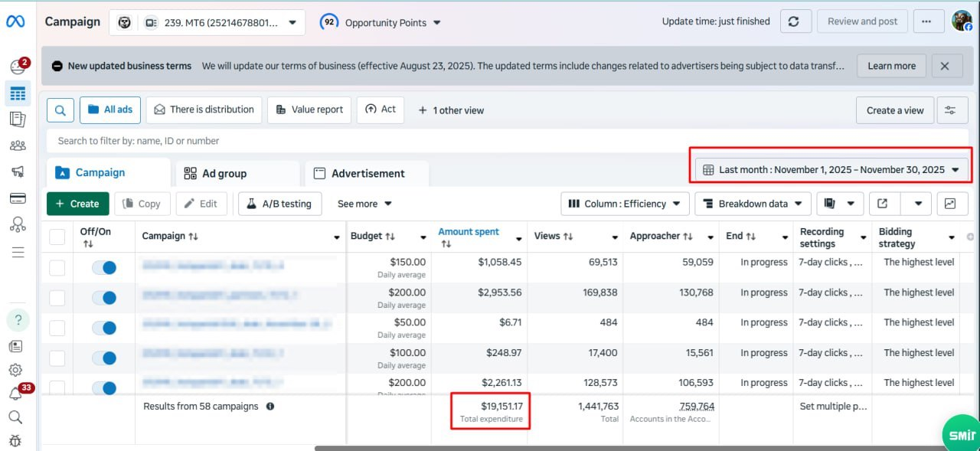Click the bug report icon in sidebar
Image resolution: width=980 pixels, height=451 pixels.
point(15,441)
